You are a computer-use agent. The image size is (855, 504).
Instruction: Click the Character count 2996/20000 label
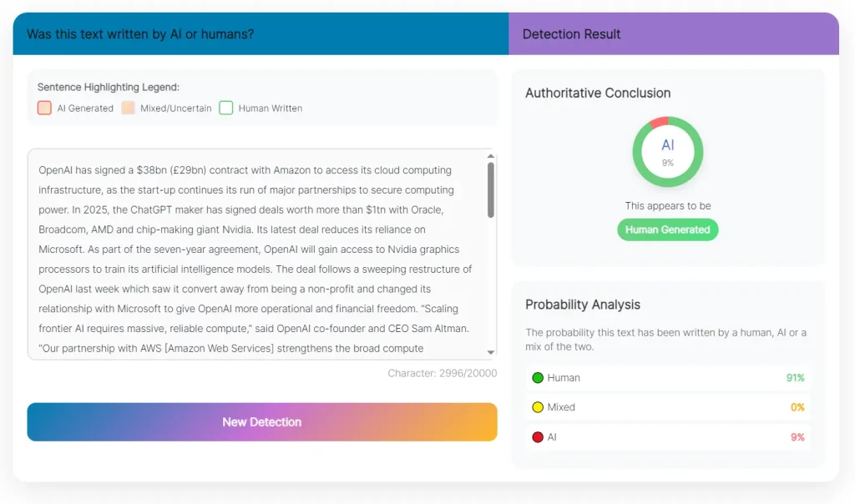click(442, 373)
